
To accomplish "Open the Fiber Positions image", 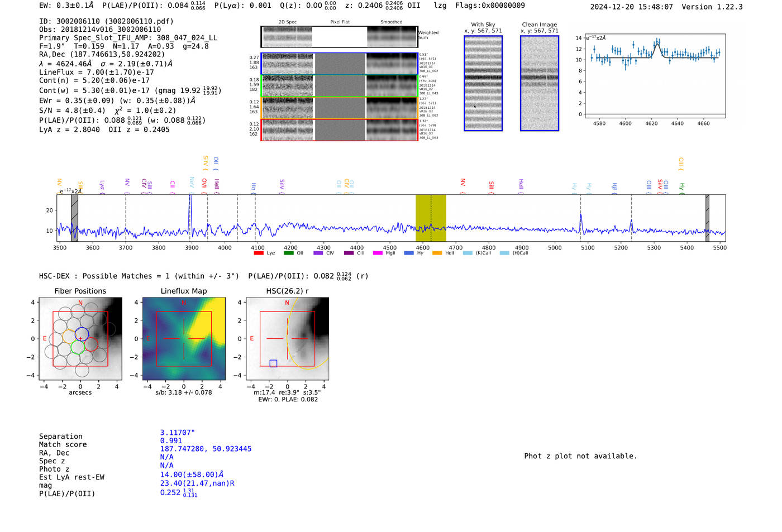I will tap(80, 339).
